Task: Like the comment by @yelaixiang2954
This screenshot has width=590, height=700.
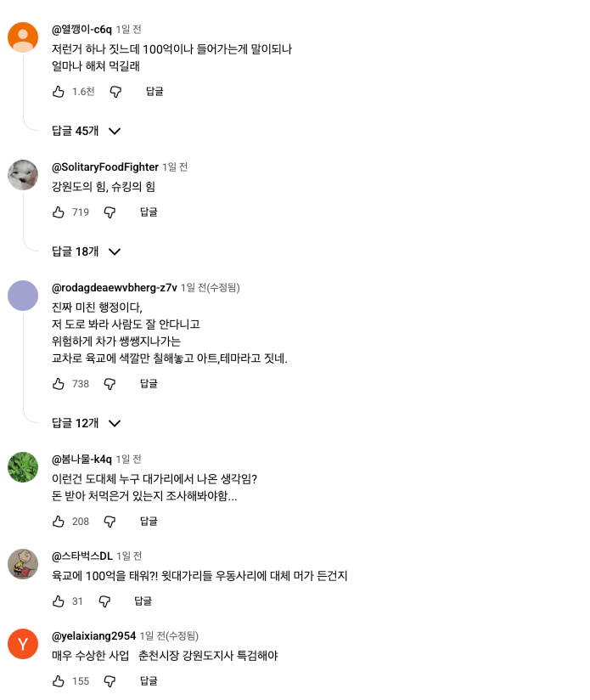Action: [x=59, y=680]
